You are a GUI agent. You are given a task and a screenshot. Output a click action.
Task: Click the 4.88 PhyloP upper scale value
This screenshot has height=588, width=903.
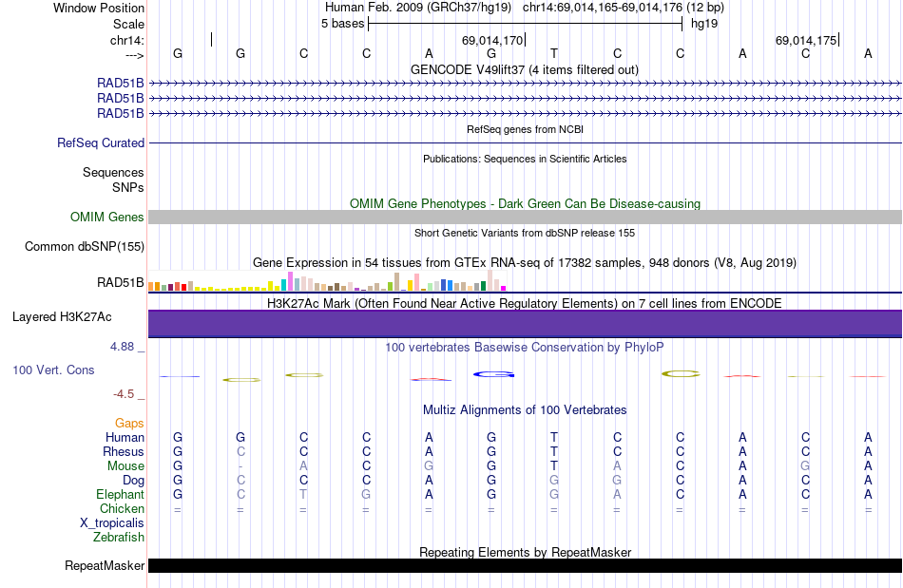[122, 347]
